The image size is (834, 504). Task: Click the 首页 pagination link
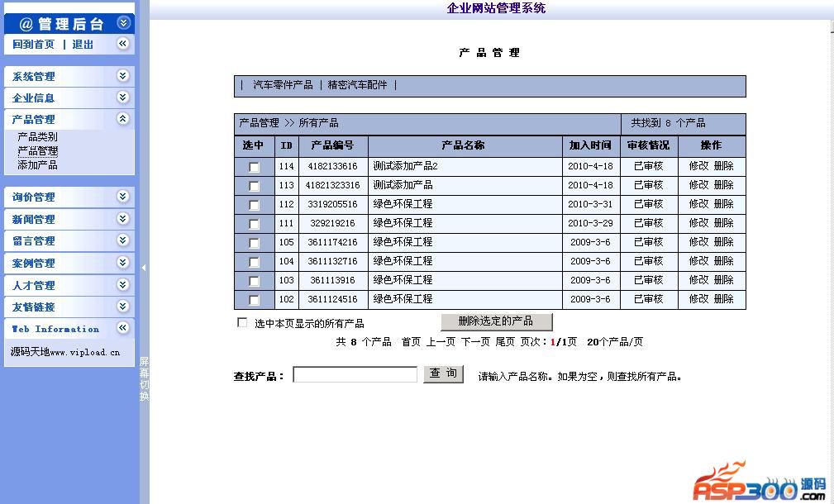pos(411,342)
